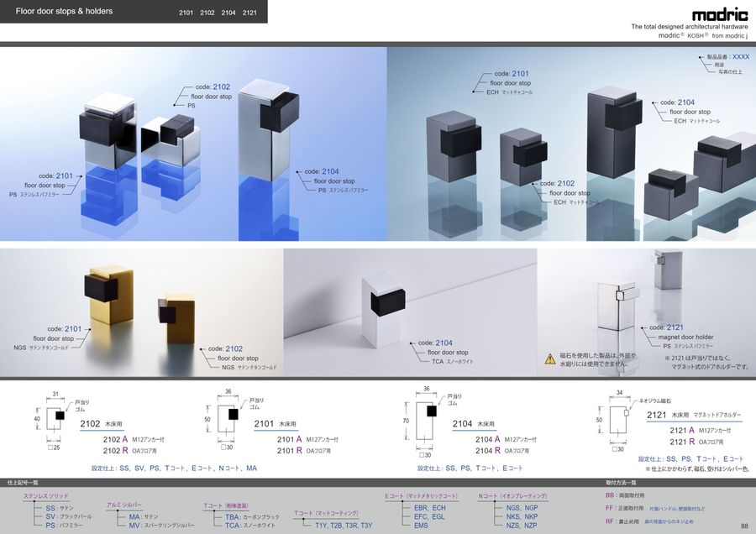Click code 2104 in the dark title bar
756x534 pixels.
click(x=228, y=13)
